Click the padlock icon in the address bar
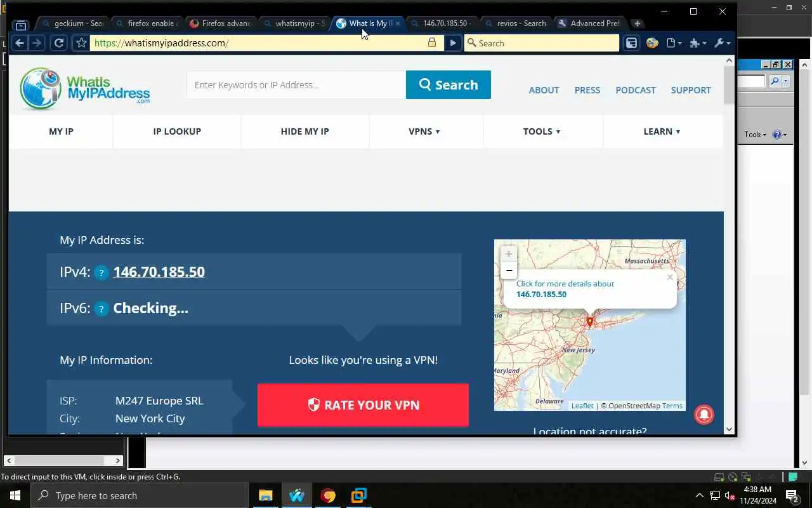This screenshot has height=508, width=812. (432, 43)
